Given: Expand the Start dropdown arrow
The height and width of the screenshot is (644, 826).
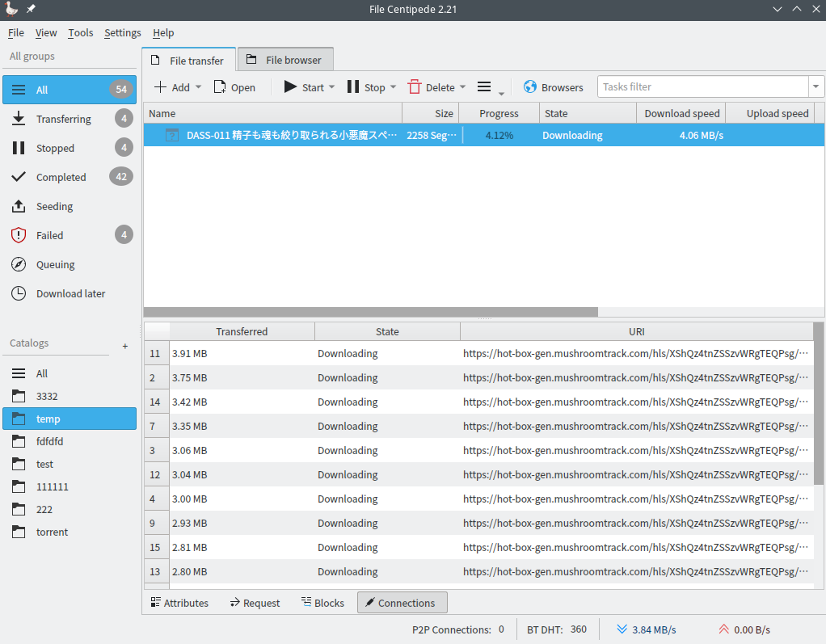Looking at the screenshot, I should point(332,87).
